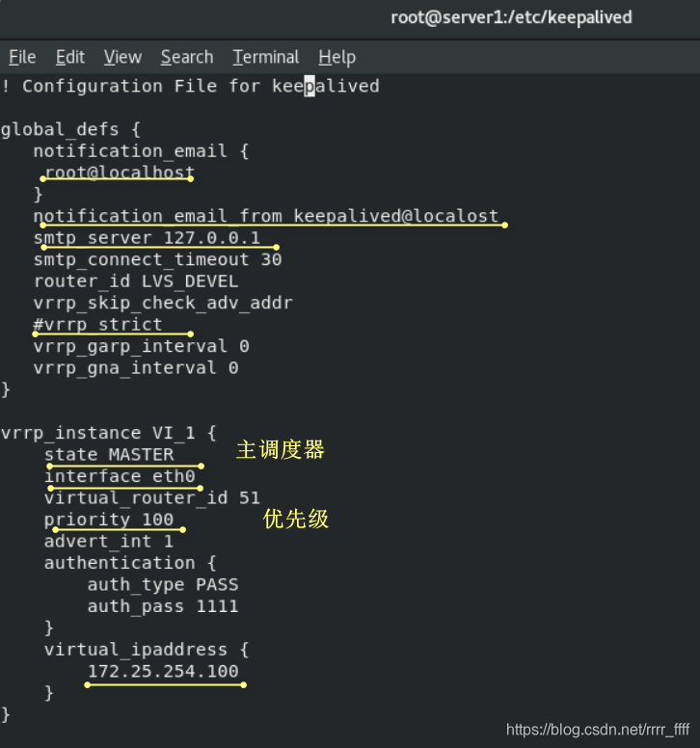Click the 'smtp_connect_timeout 30' line

pos(157,259)
